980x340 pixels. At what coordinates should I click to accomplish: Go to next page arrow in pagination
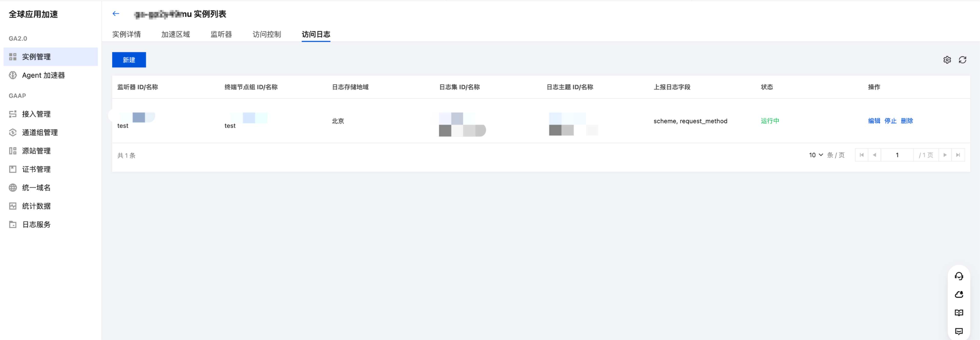[x=945, y=155]
